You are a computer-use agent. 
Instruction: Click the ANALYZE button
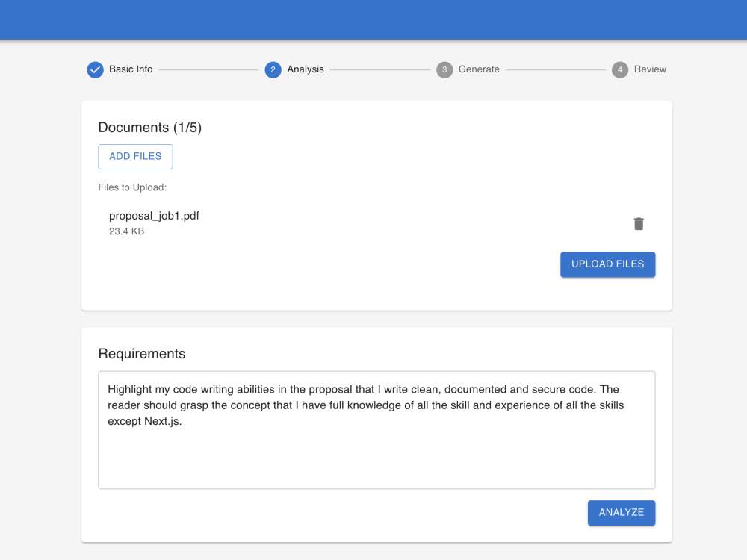pos(622,513)
